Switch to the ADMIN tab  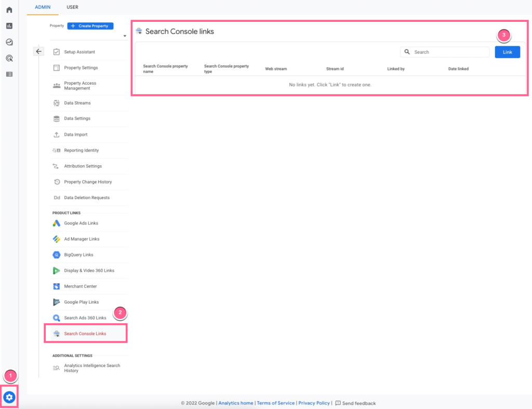pos(43,7)
